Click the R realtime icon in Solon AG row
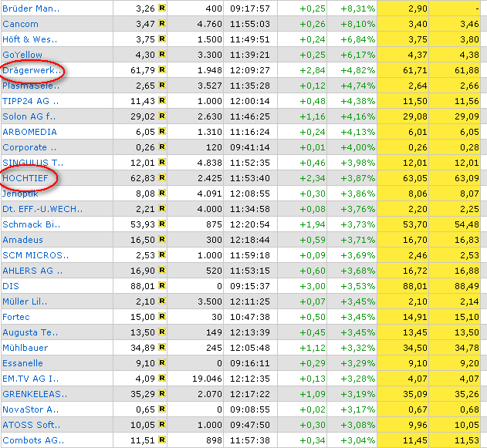487x448 pixels. tap(162, 116)
